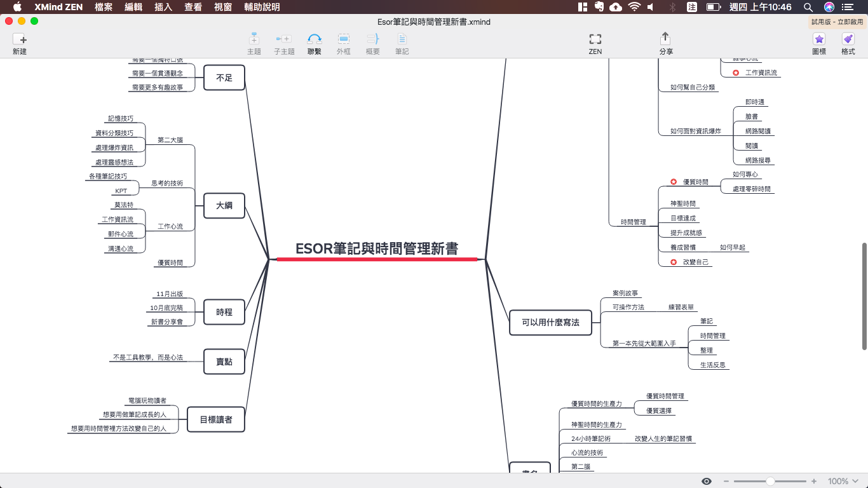This screenshot has width=868, height=488.
Task: Click the New (新建) toolbar icon
Action: tap(20, 39)
